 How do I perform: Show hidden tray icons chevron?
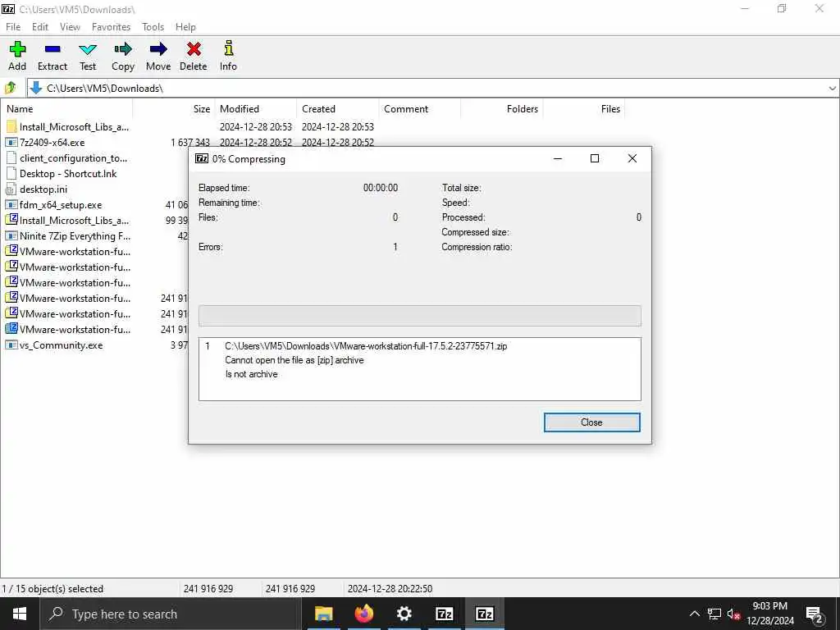pos(694,614)
